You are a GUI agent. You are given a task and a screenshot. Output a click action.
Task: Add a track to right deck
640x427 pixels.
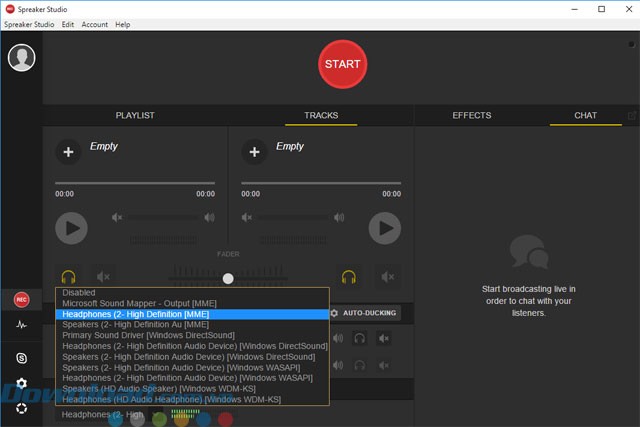pos(254,152)
